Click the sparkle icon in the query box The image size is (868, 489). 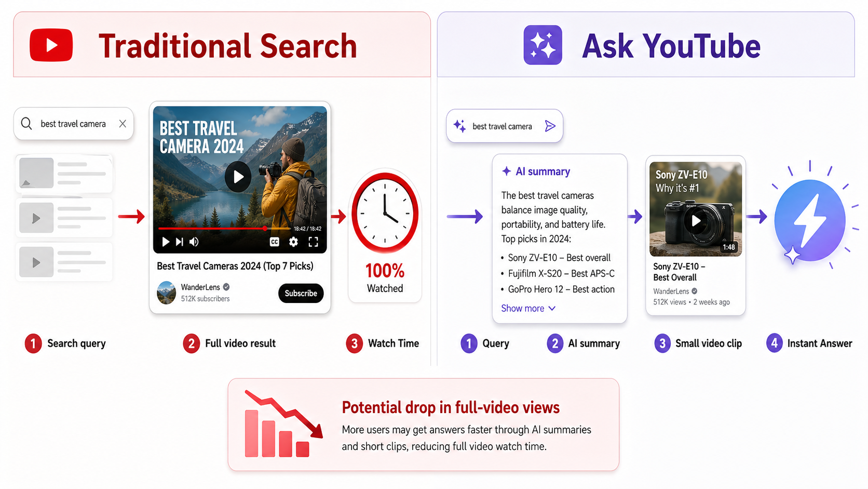(459, 126)
